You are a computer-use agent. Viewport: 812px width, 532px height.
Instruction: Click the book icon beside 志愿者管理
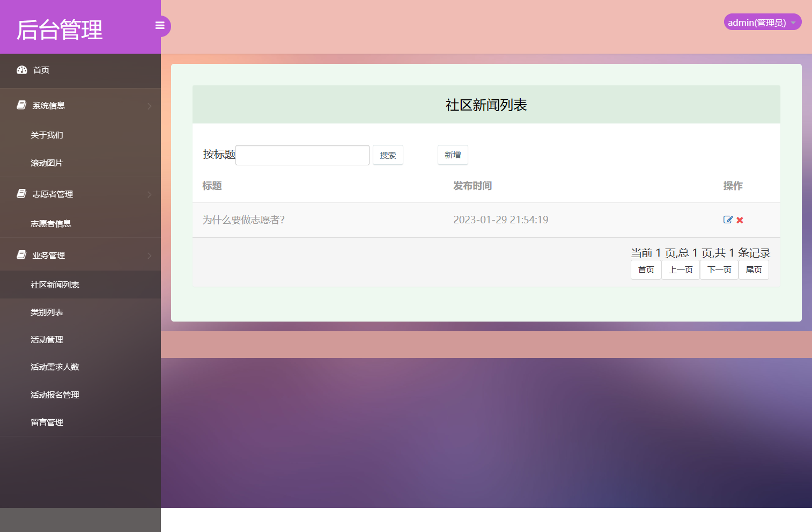click(20, 193)
